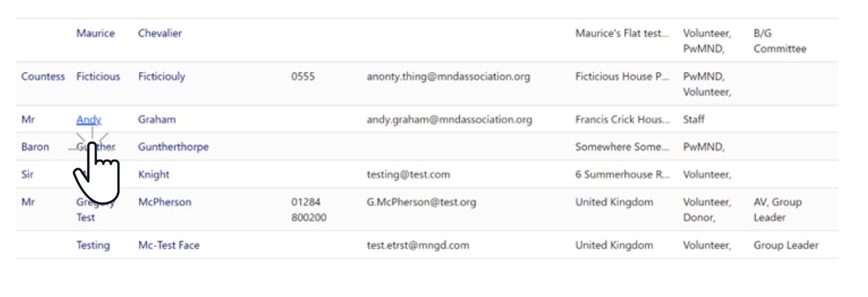Click the Testing first name link

(93, 245)
